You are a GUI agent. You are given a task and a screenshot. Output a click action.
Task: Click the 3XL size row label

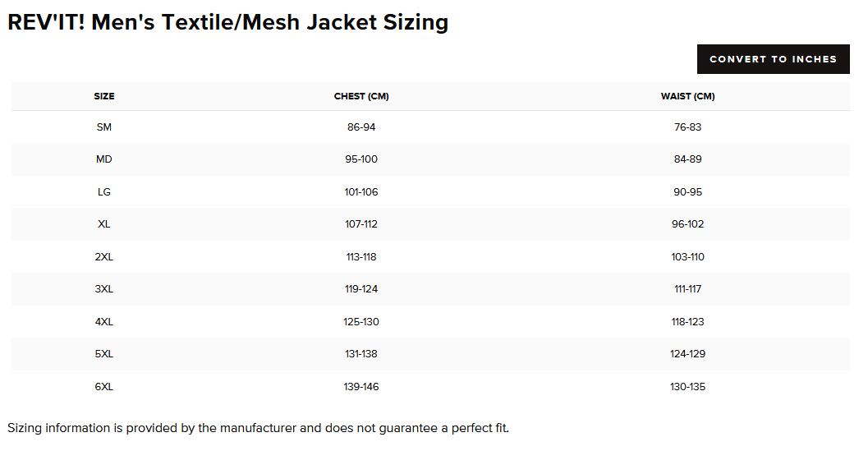click(104, 288)
